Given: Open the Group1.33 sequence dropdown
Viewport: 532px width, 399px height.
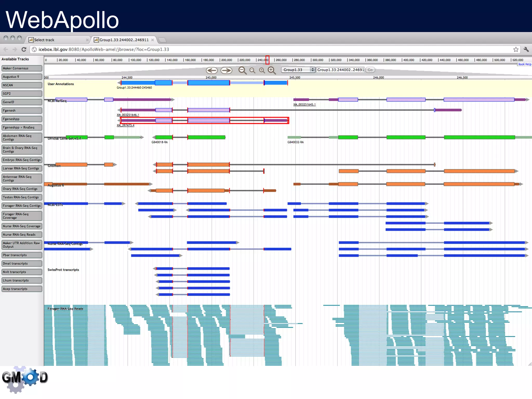Looking at the screenshot, I should tap(298, 70).
